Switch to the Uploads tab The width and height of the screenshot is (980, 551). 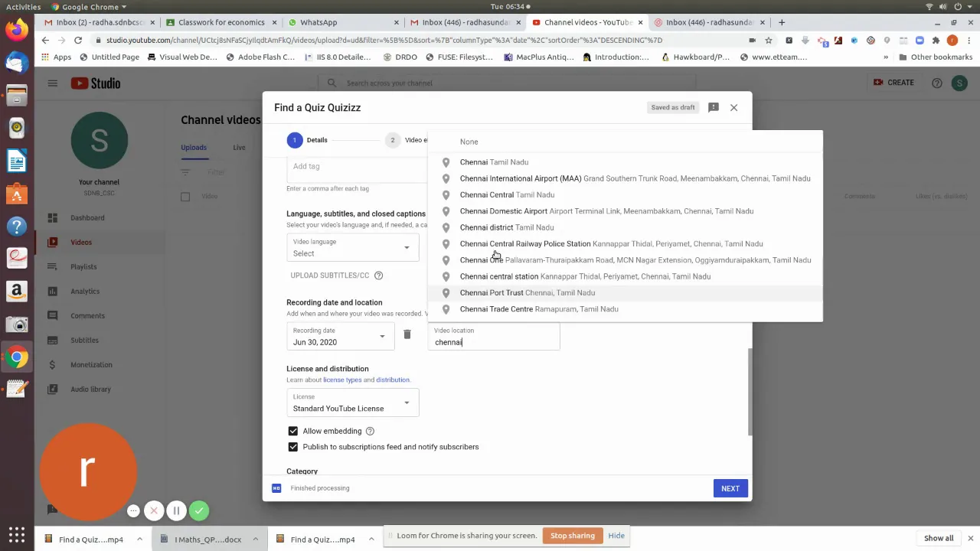[194, 148]
